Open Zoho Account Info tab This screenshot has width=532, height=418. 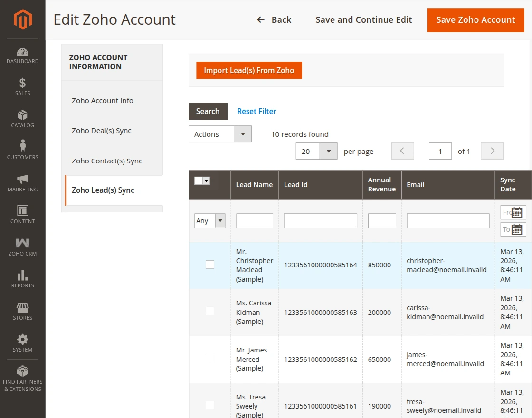[103, 100]
